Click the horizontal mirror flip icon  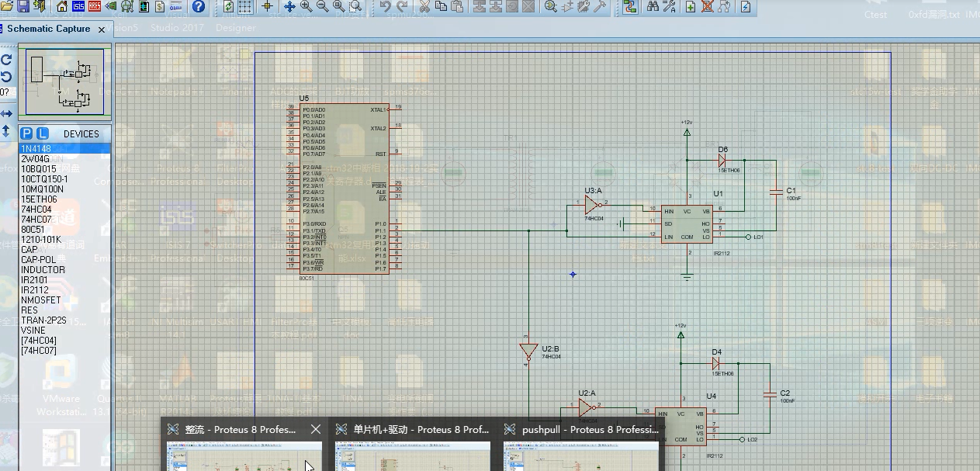tap(6, 113)
